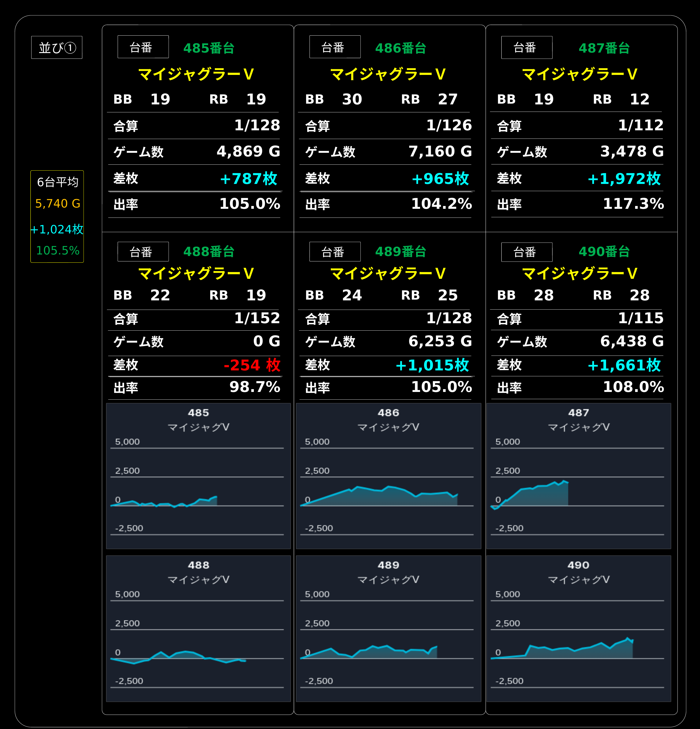Click the +1,972枚 difference value
This screenshot has height=729, width=700.
624,179
